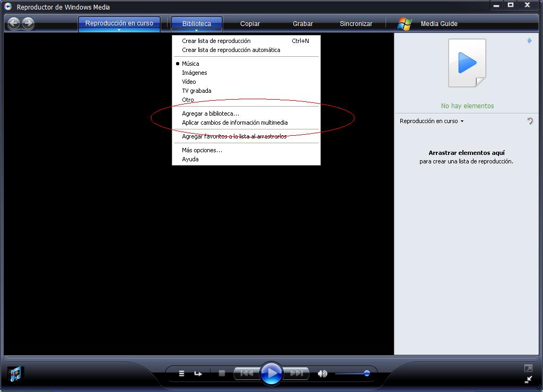
Task: Expand the Reproducción en curso list dropdown
Action: [x=432, y=121]
